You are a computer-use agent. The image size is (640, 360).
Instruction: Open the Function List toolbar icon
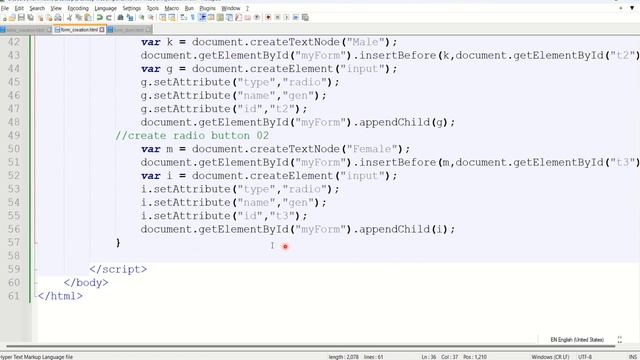[239, 18]
